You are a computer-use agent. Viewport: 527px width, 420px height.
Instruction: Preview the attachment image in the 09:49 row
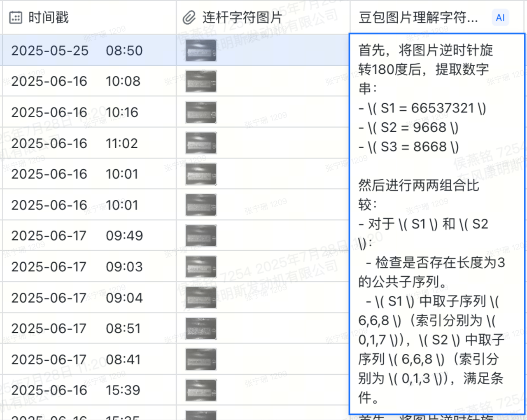(x=201, y=236)
